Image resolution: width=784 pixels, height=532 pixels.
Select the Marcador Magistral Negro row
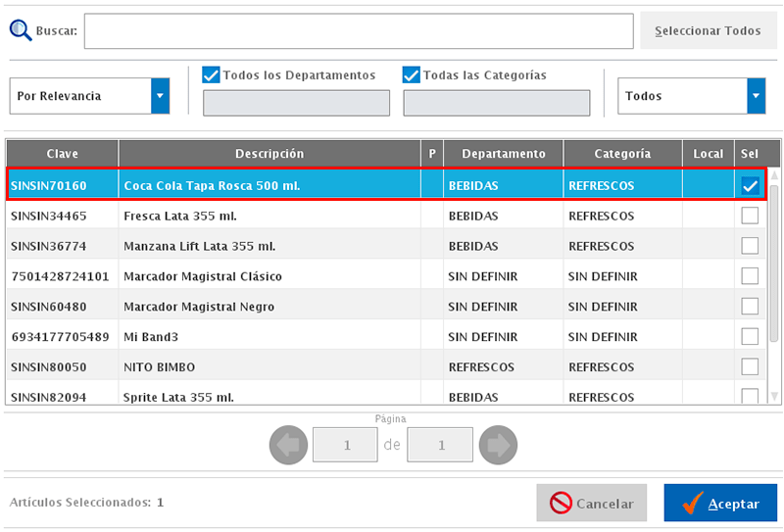199,307
